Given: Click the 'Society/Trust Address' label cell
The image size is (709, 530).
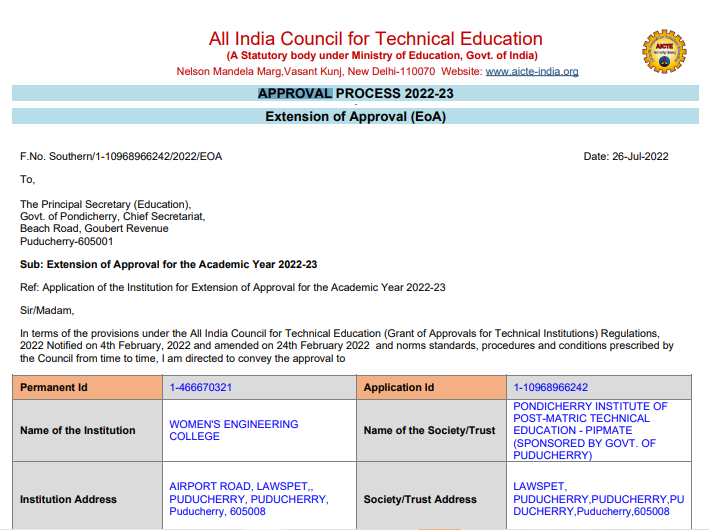Looking at the screenshot, I should [x=431, y=499].
